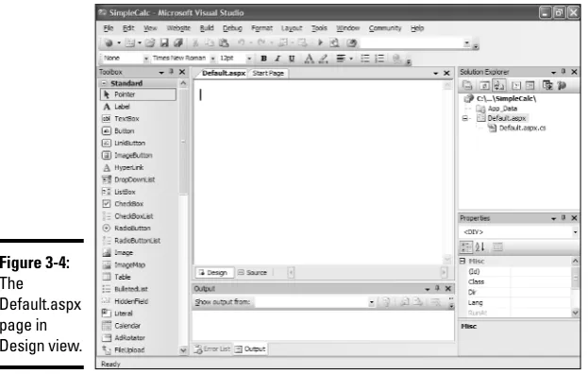Open the Error List tab

tap(212, 349)
